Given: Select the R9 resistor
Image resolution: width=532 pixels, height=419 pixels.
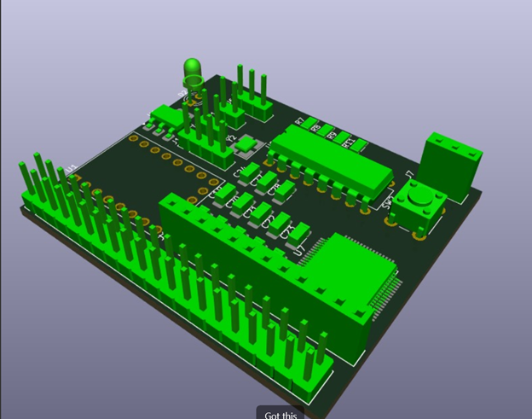Looking at the screenshot, I should click(x=342, y=137).
